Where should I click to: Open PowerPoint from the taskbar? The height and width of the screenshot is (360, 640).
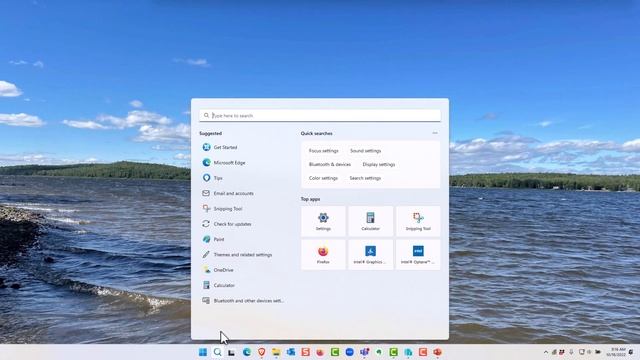coord(438,352)
